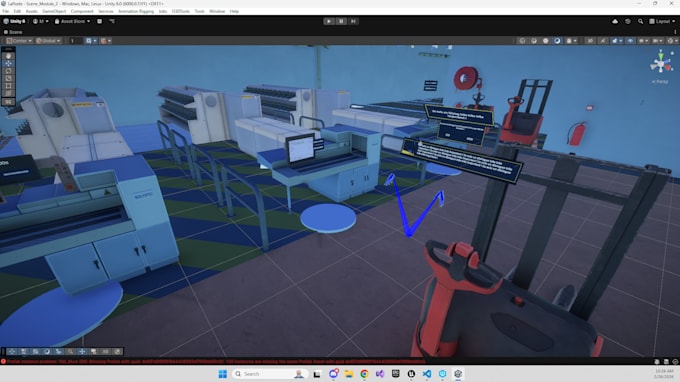
Task: Open the scene visibility dropdown
Action: coord(644,41)
